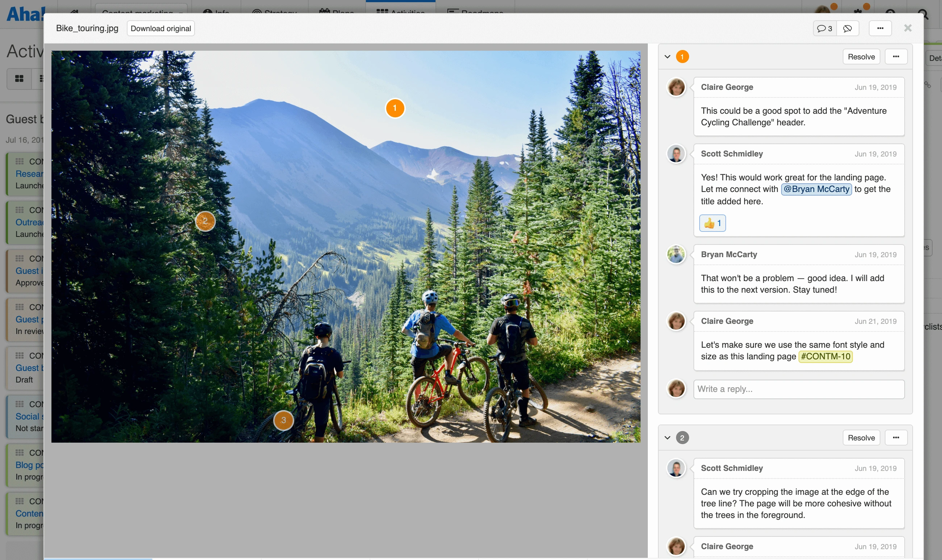Click the Write a reply field
This screenshot has width=942, height=560.
799,389
